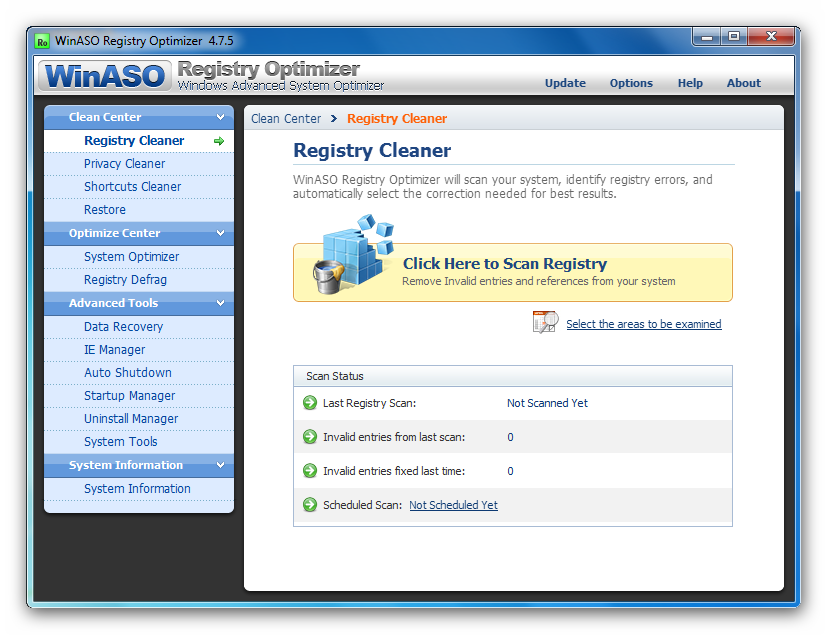Open System Tools
Image resolution: width=828 pixels, height=635 pixels.
coord(139,442)
